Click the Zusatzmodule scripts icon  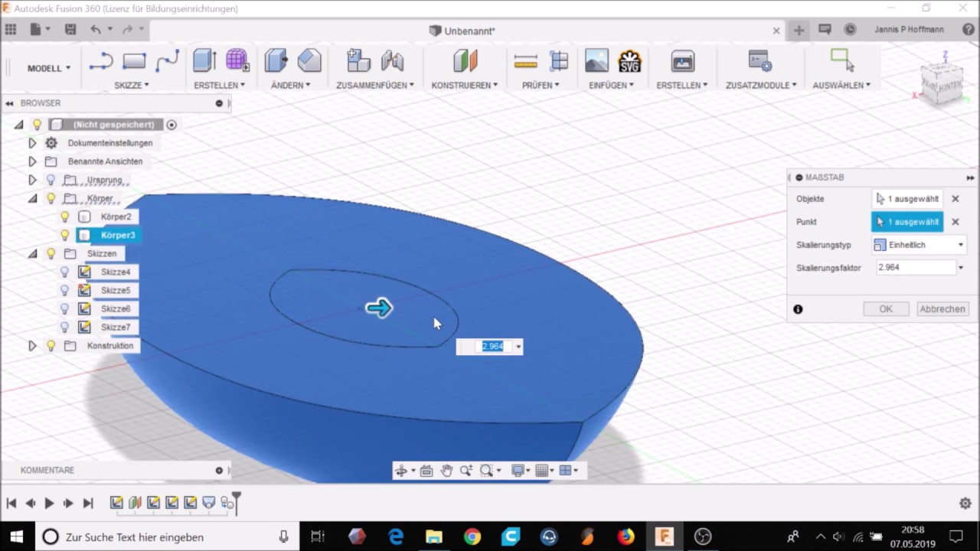(760, 61)
